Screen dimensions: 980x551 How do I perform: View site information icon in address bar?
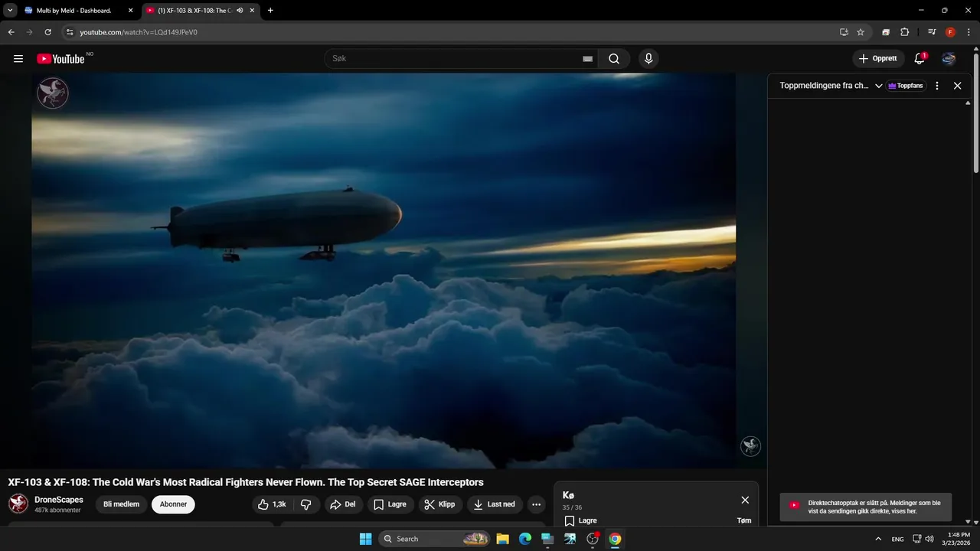(70, 32)
